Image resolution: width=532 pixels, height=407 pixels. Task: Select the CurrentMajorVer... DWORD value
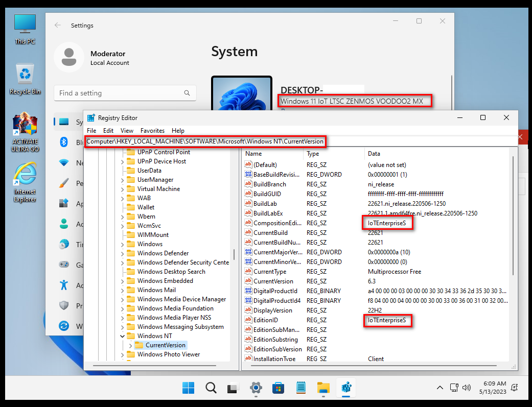277,252
